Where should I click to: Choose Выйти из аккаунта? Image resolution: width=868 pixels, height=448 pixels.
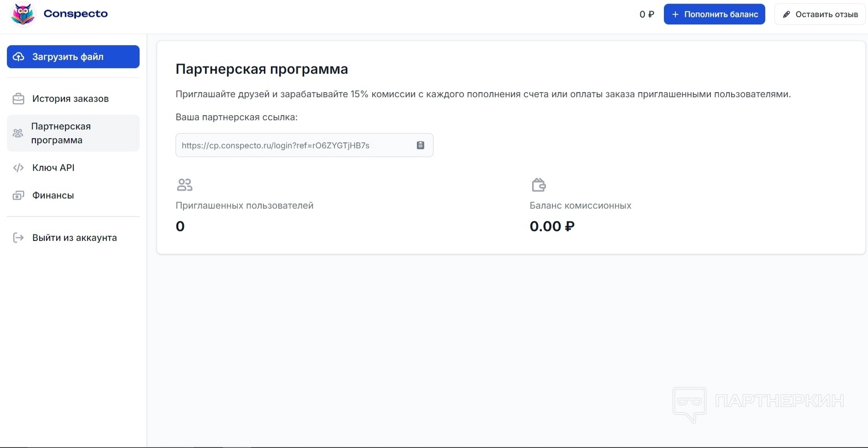point(73,238)
